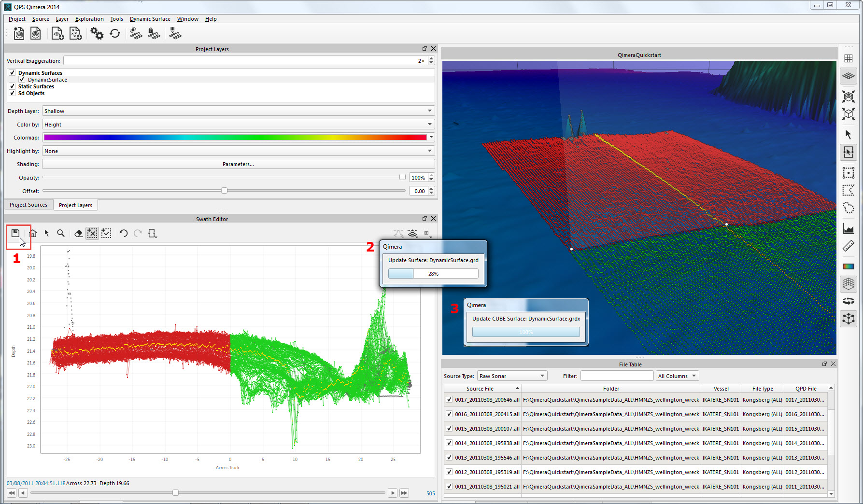Open the Dynamic Surface menu
The width and height of the screenshot is (863, 504).
[150, 19]
